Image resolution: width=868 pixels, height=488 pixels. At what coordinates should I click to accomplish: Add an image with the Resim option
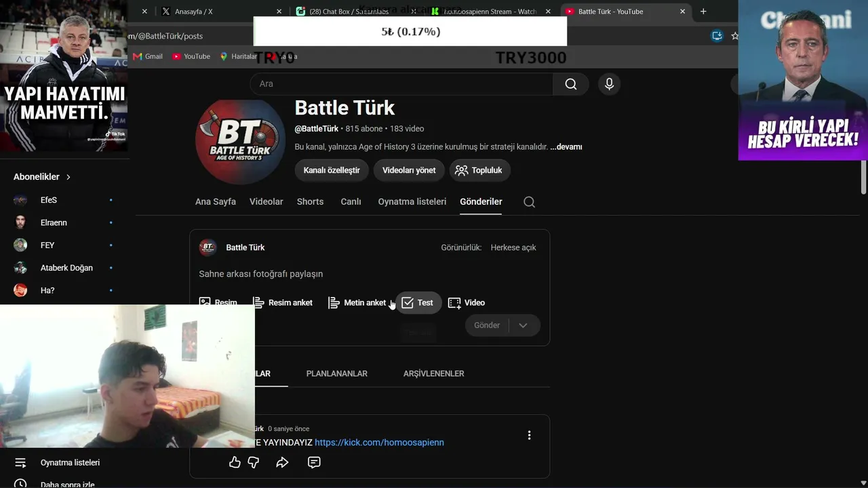(218, 303)
